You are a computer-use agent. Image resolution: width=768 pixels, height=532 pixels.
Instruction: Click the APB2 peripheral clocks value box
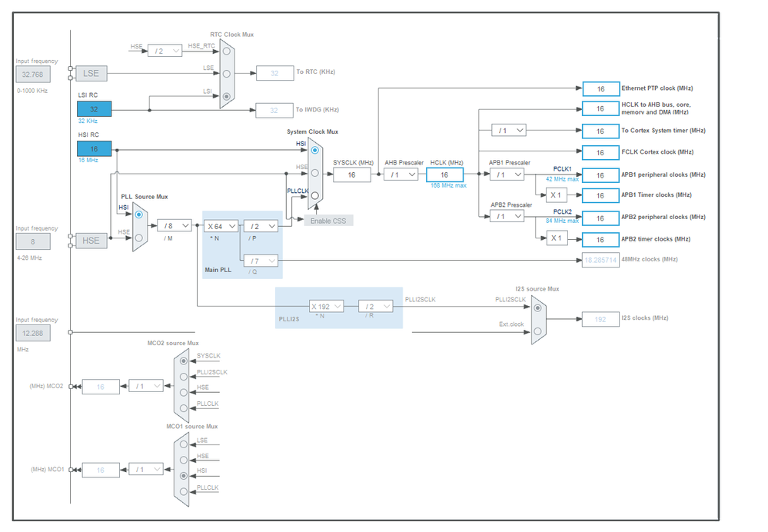coord(600,218)
